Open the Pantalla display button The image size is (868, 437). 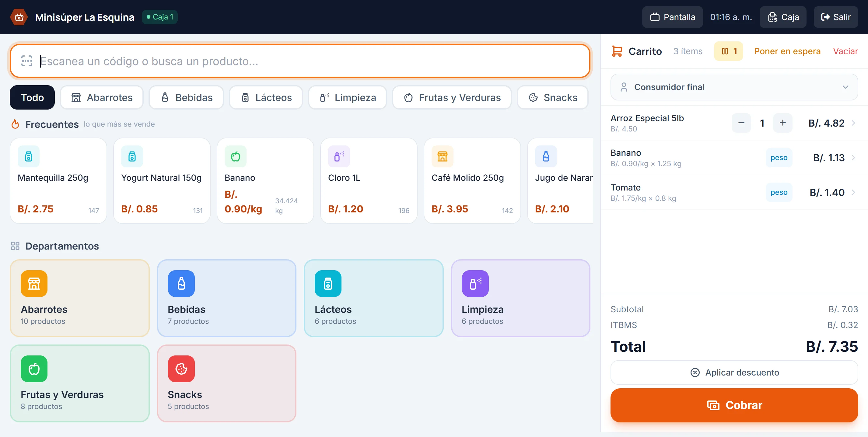[x=672, y=17]
